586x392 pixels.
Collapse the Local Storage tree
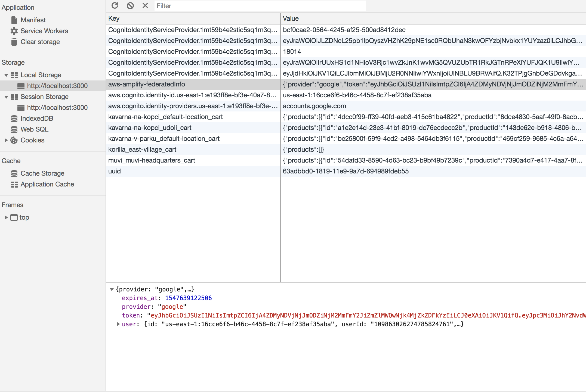click(6, 75)
